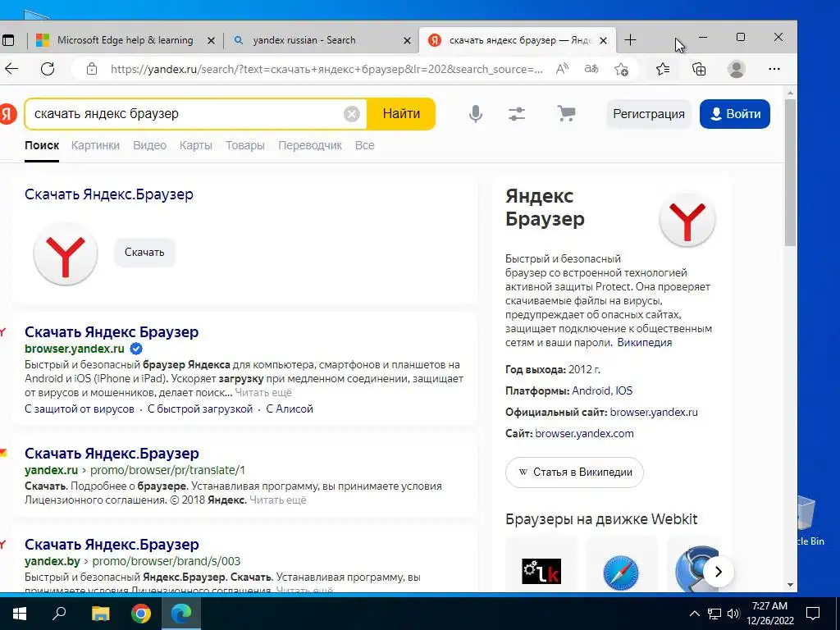Open the Статья в Википедии button
The width and height of the screenshot is (840, 630).
[574, 472]
